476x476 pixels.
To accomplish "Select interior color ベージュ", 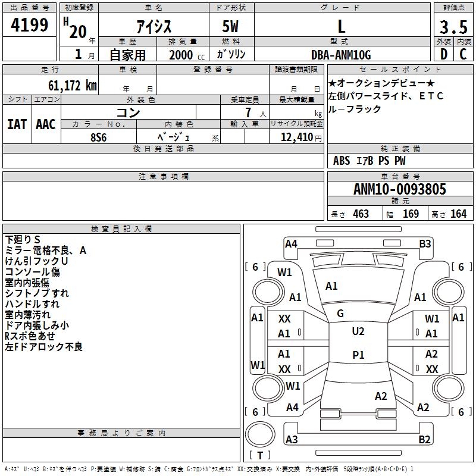I will point(174,137).
